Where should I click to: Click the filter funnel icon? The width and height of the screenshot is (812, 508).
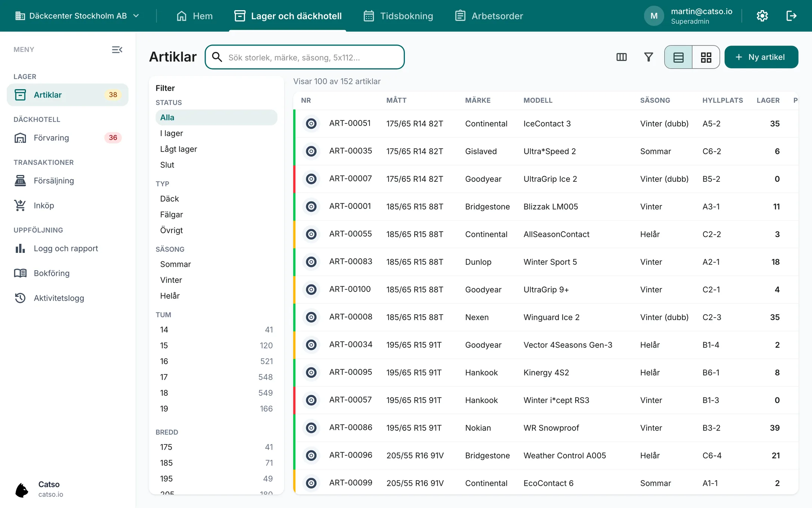(x=648, y=57)
